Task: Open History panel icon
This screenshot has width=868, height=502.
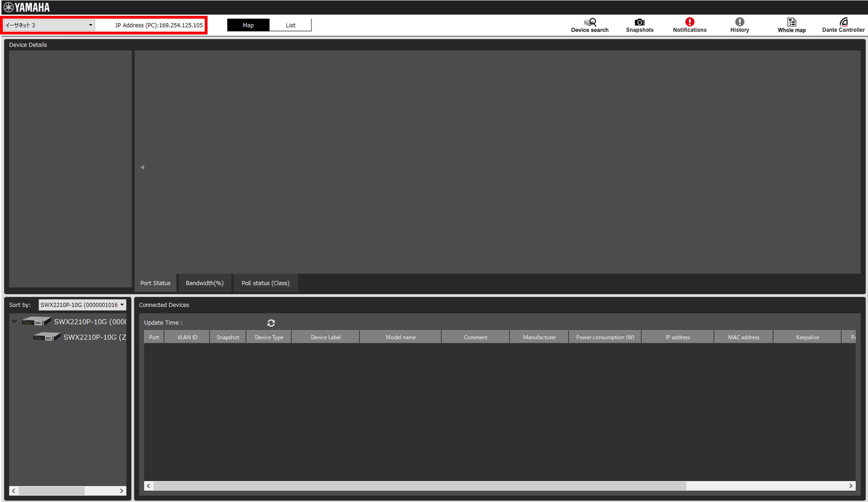Action: click(x=739, y=25)
